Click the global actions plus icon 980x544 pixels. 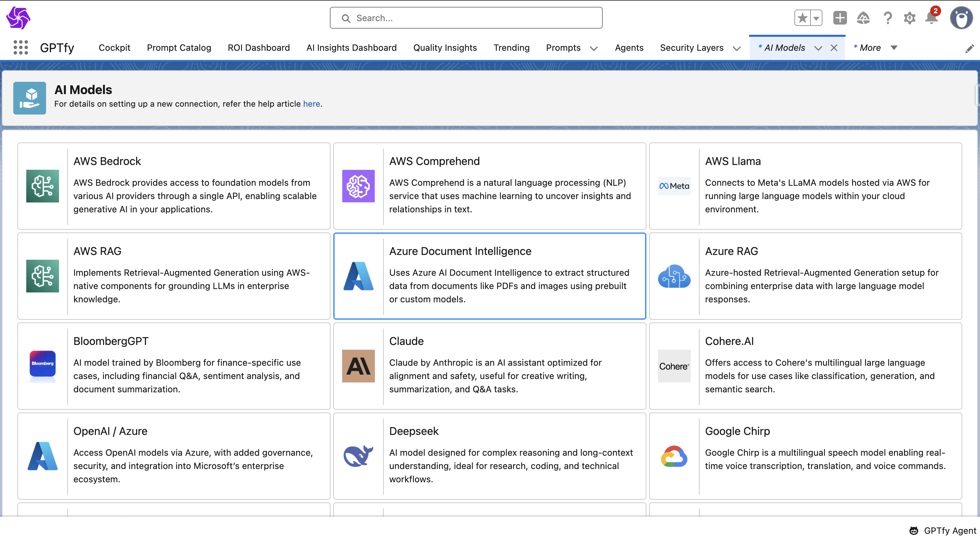[839, 18]
